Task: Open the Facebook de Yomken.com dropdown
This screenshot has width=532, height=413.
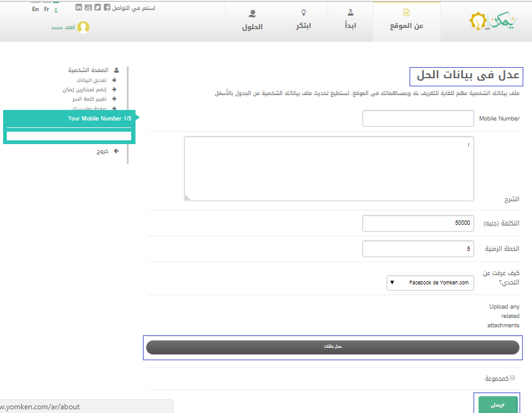Action: coord(429,283)
